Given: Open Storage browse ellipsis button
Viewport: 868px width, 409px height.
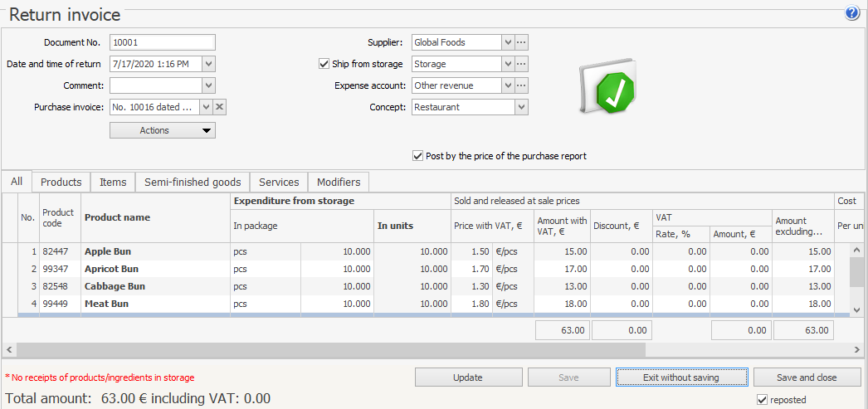Looking at the screenshot, I should coord(521,64).
